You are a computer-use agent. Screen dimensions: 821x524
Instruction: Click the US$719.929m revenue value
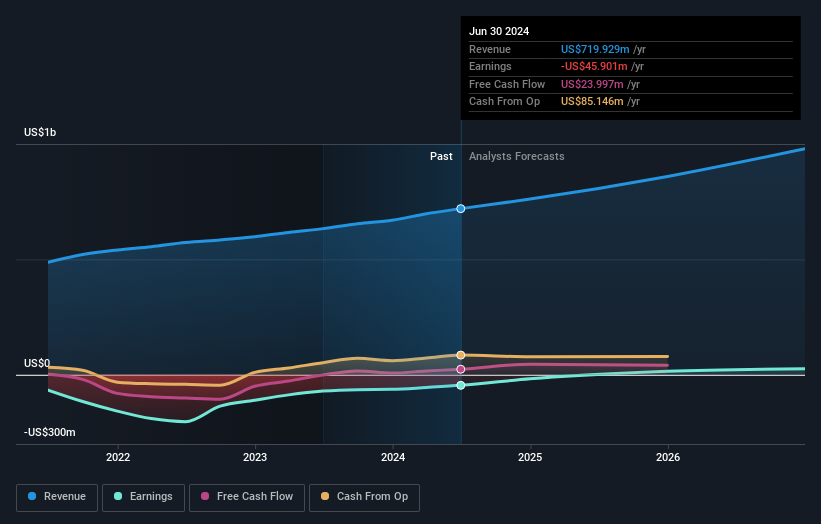coord(595,49)
